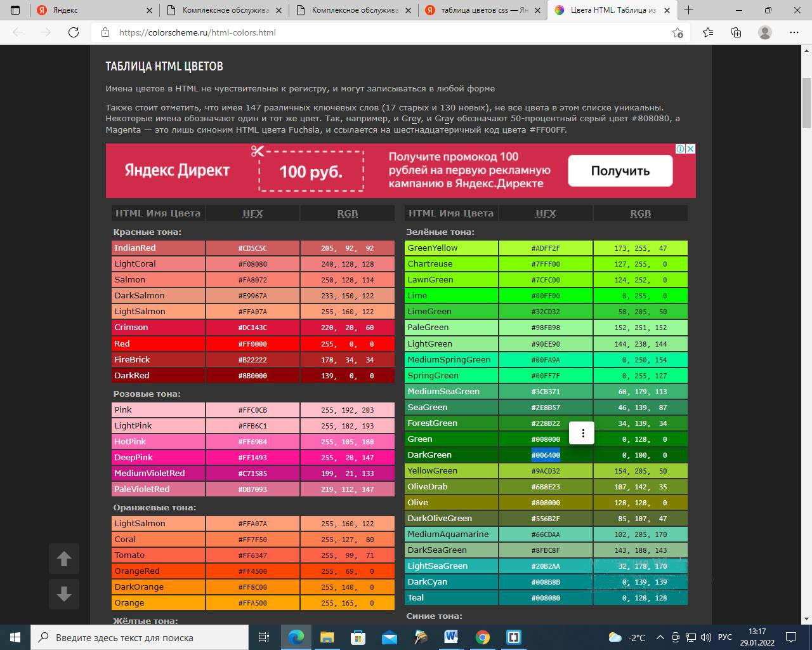Add this page to favorites star icon
Image resolution: width=812 pixels, height=650 pixels.
click(678, 32)
